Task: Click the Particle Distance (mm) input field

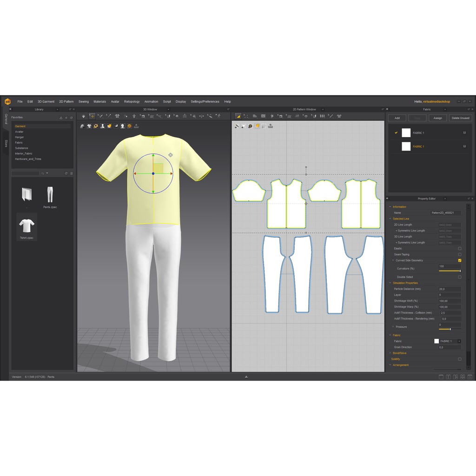Action: 450,289
